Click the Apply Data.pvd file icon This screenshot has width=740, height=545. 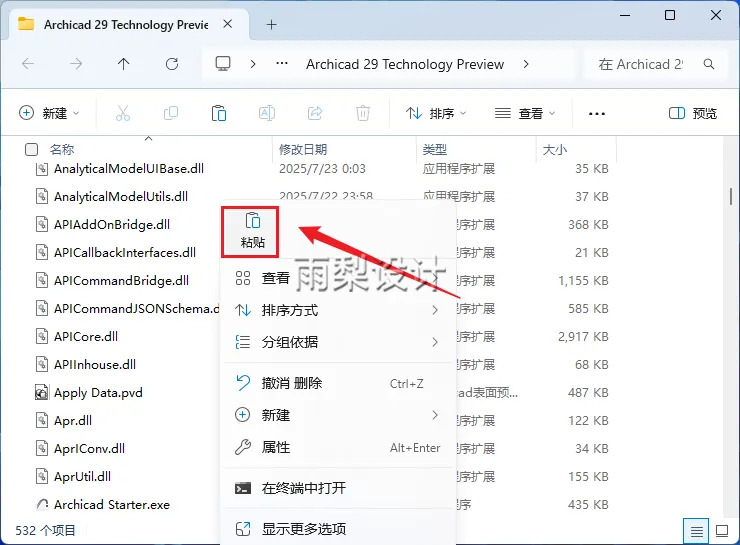pos(42,392)
